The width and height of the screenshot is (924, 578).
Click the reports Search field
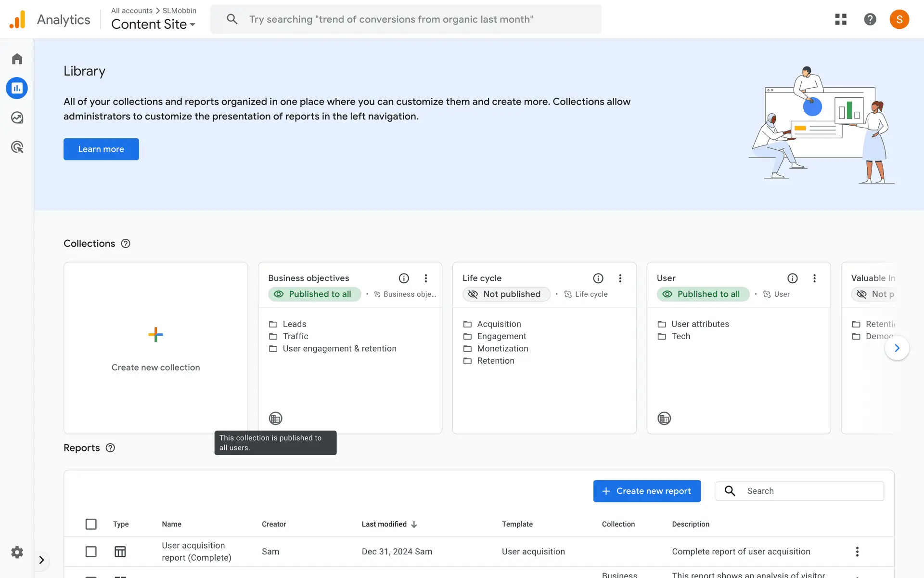pos(808,491)
